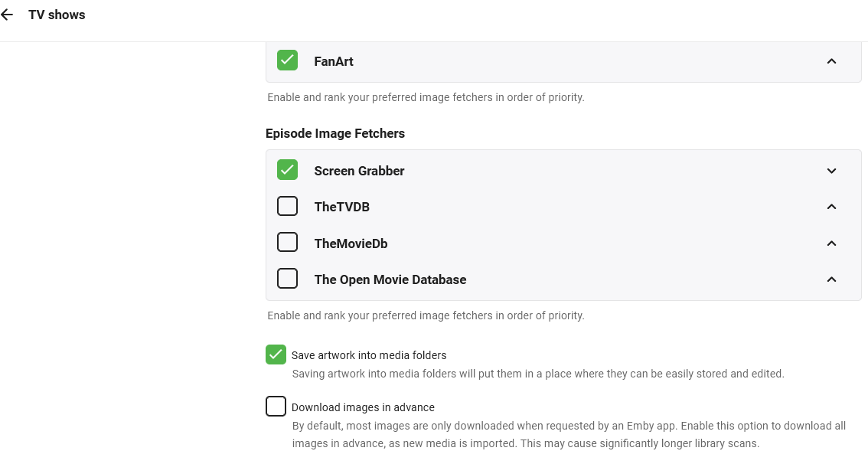868x464 pixels.
Task: Toggle Save artwork into media folders
Action: click(276, 355)
